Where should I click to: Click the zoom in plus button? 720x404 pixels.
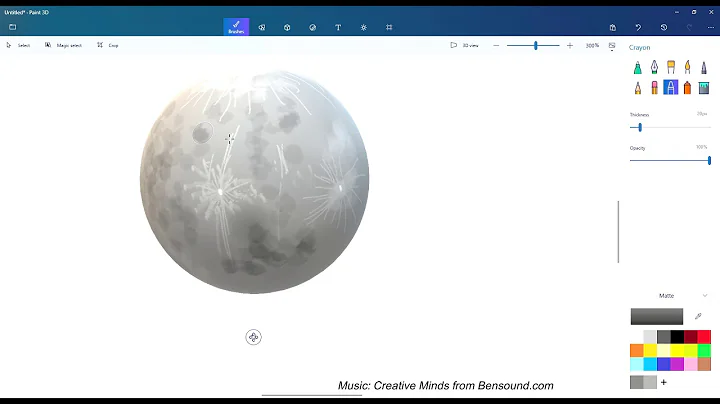[x=570, y=45]
